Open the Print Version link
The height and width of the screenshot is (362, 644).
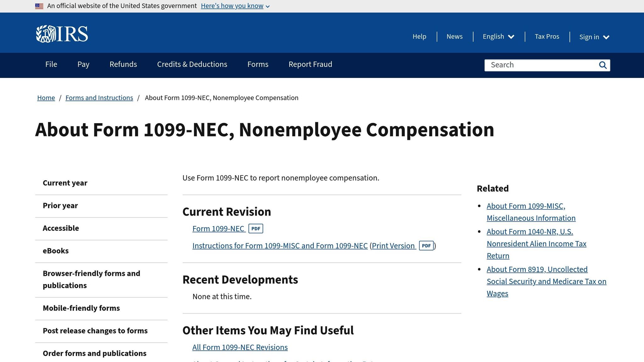[x=394, y=246]
